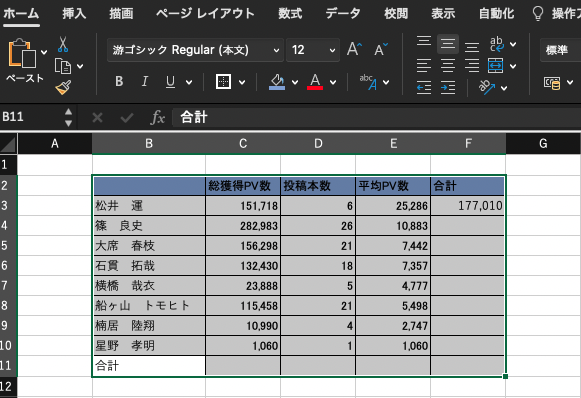Screen dimensions: 581x398
Task: Apply the red font color button
Action: pyautogui.click(x=315, y=82)
